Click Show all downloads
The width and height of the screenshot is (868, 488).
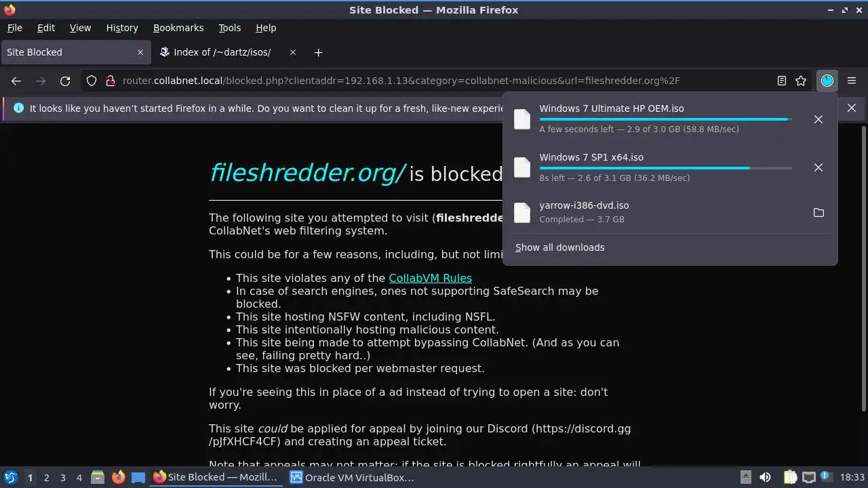click(559, 247)
